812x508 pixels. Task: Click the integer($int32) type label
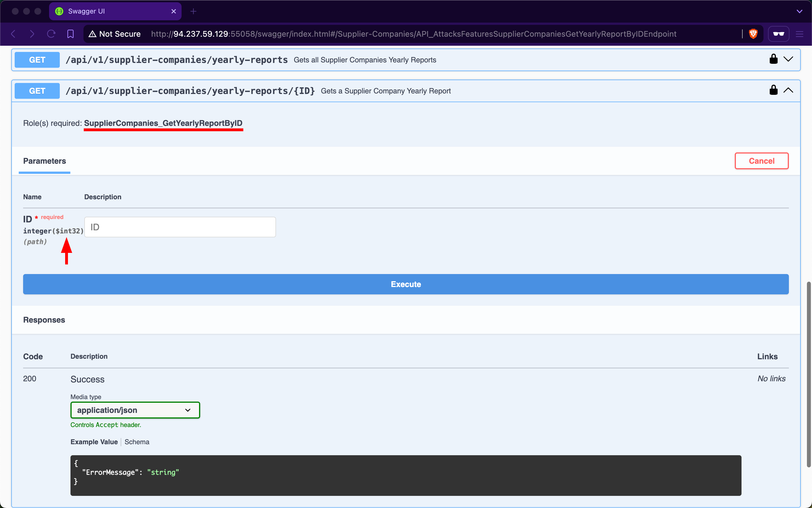click(53, 231)
